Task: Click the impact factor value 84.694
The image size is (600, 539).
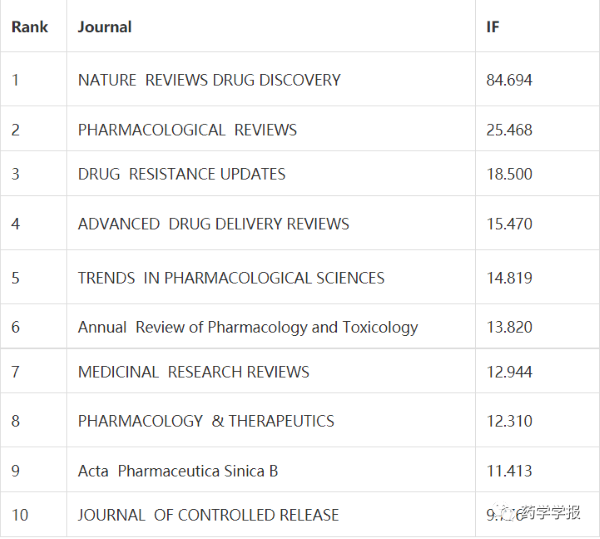Action: (x=509, y=80)
